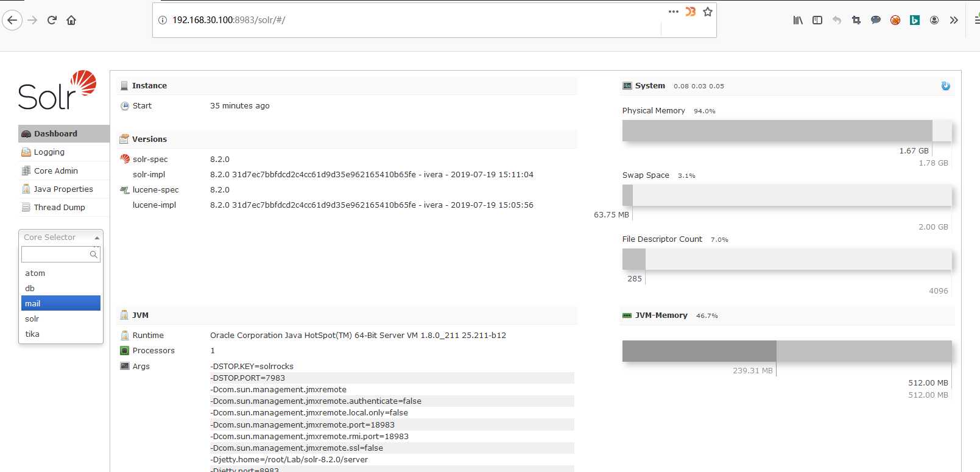Image resolution: width=980 pixels, height=472 pixels.
Task: Click the jmxremote.port=18983 argument row
Action: click(x=392, y=425)
